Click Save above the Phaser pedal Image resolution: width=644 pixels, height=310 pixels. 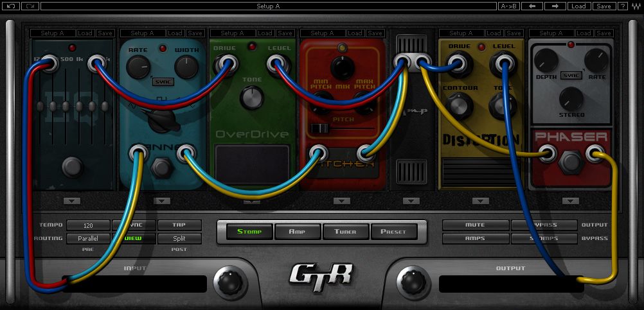click(x=604, y=33)
